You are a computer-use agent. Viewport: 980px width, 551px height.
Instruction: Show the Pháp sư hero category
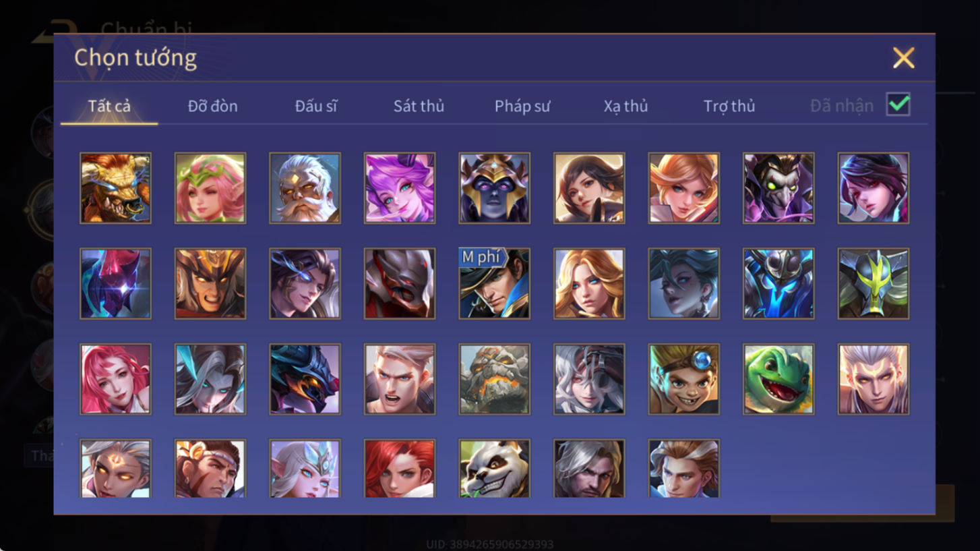pyautogui.click(x=522, y=106)
